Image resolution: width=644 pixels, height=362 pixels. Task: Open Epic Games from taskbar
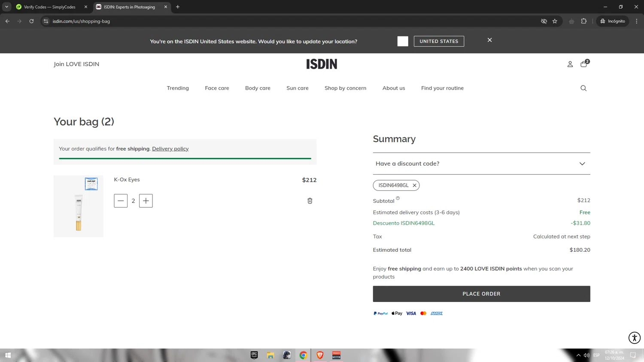coord(254,355)
